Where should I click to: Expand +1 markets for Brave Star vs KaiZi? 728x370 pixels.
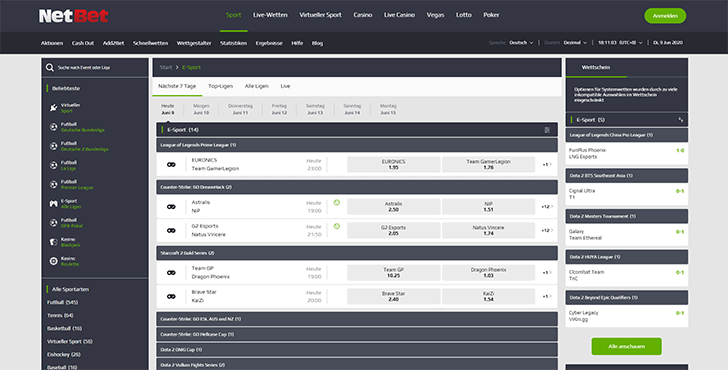pyautogui.click(x=547, y=296)
